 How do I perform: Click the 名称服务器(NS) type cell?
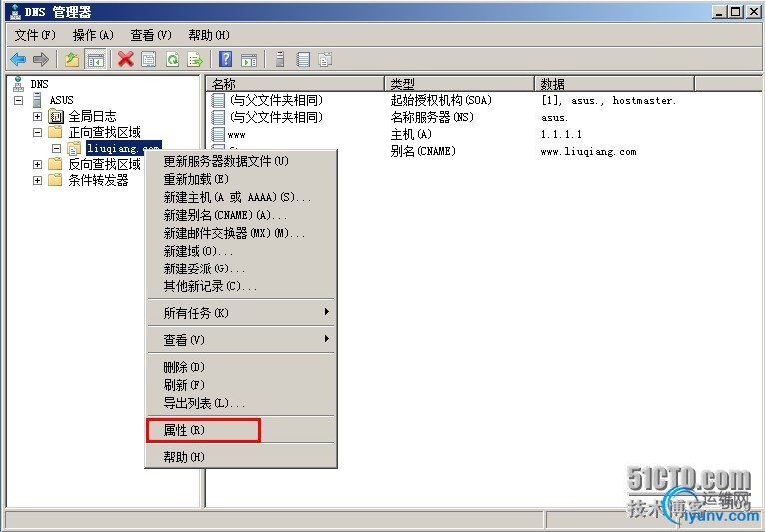click(432, 117)
